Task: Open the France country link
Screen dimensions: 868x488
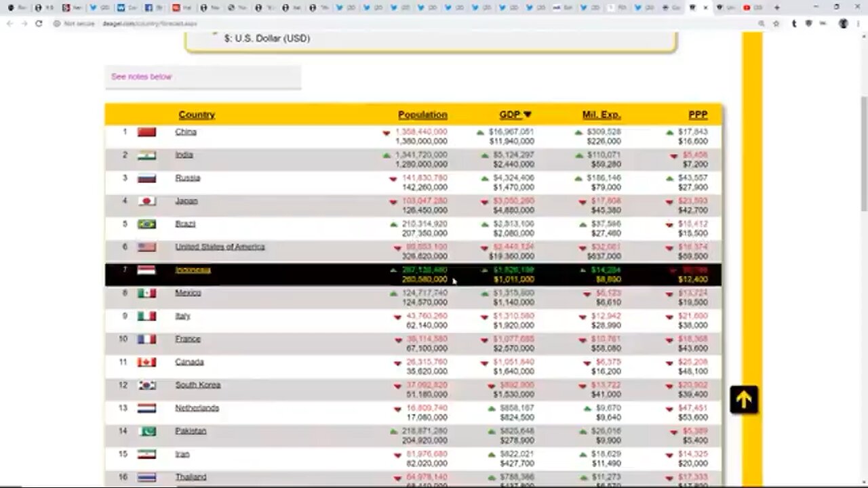Action: [x=187, y=339]
